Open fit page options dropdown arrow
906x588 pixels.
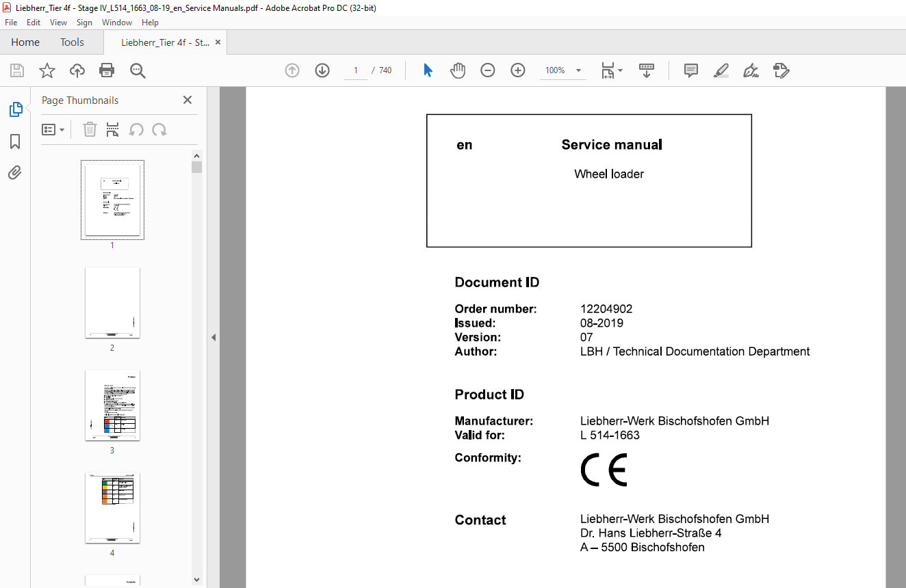pyautogui.click(x=621, y=70)
